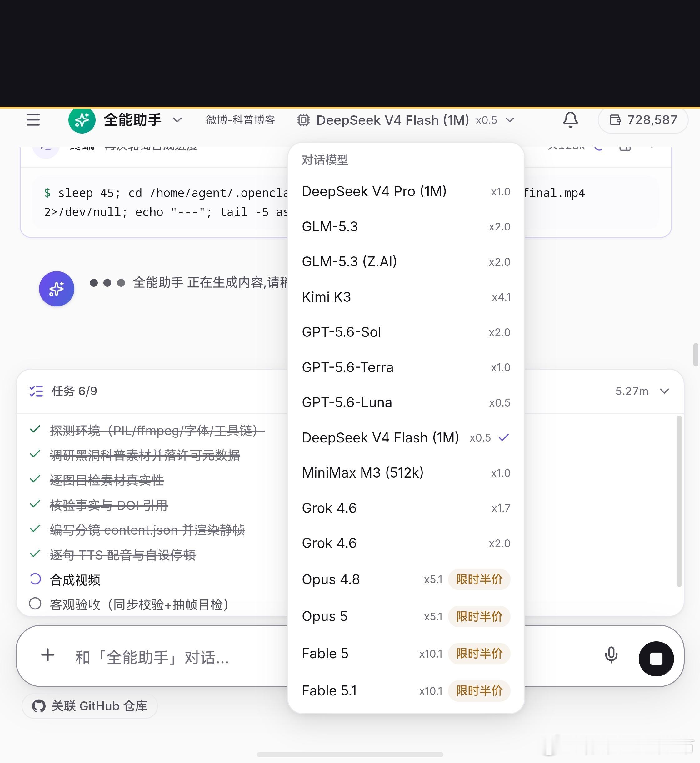The image size is (700, 763).
Task: Click 限时半价 badge on Opus 4.8
Action: point(479,579)
